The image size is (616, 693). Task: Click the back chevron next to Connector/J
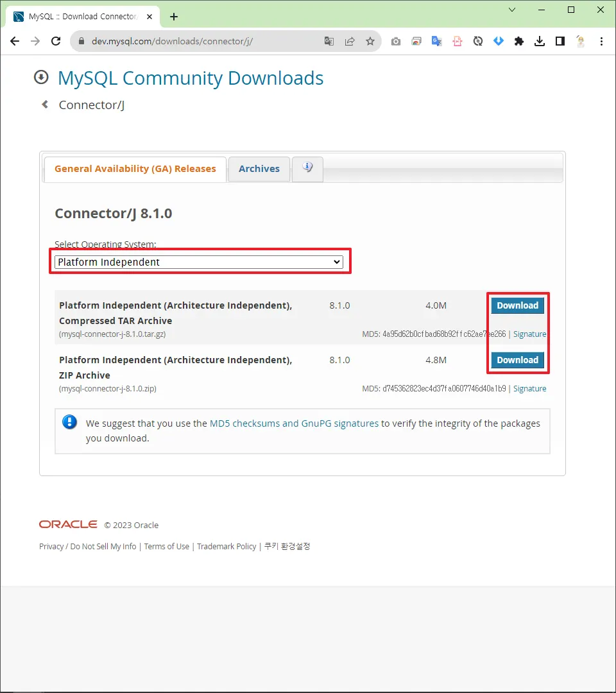click(x=45, y=105)
